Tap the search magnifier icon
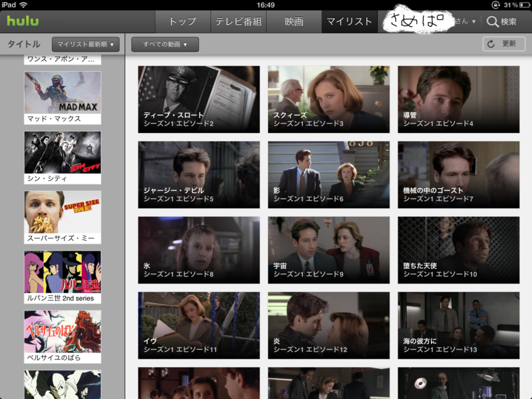 coord(491,22)
